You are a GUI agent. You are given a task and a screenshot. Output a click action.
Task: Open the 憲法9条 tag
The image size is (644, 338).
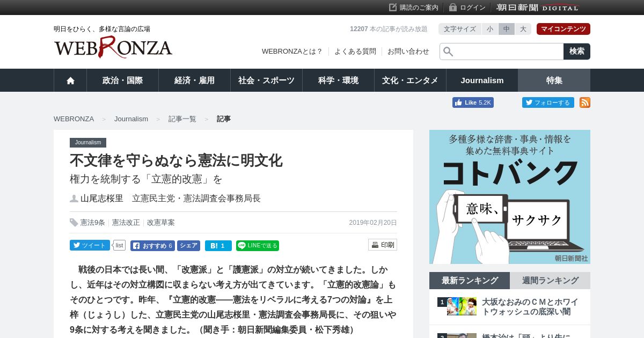pos(93,222)
